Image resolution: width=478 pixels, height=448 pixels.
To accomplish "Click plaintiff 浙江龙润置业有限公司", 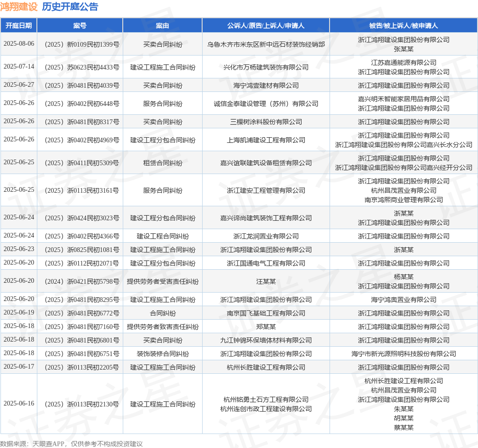I will pos(266,236).
